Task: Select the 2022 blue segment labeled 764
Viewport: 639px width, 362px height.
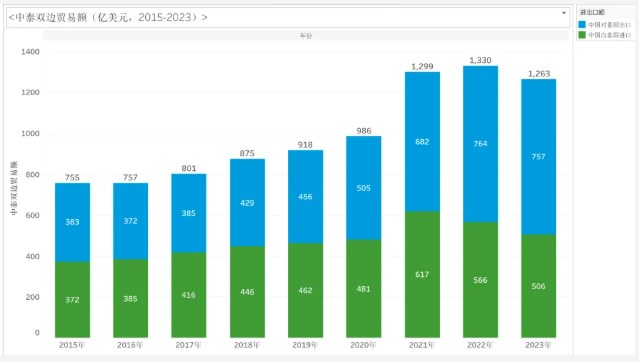Action: (480, 144)
